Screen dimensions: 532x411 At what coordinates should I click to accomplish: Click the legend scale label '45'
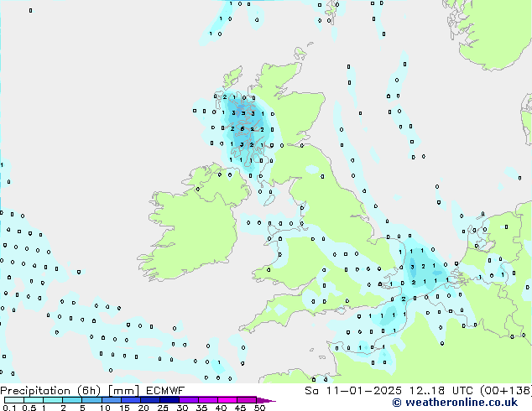tap(240, 408)
